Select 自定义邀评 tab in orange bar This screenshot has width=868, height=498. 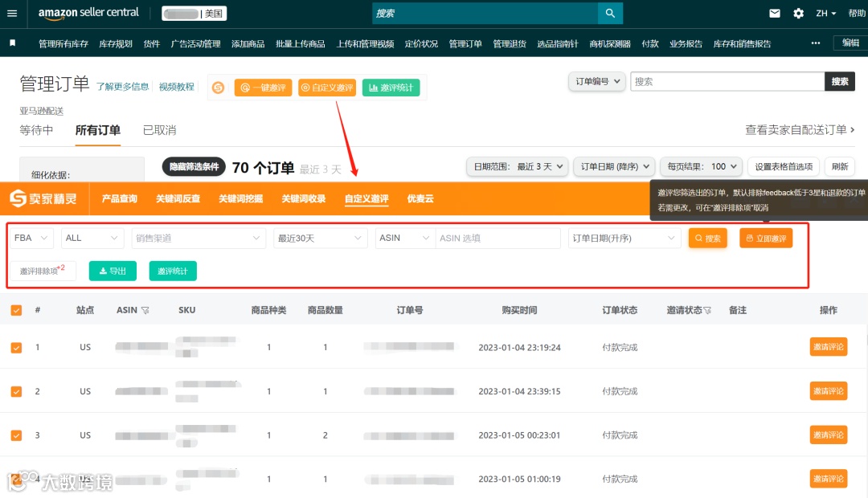point(366,198)
